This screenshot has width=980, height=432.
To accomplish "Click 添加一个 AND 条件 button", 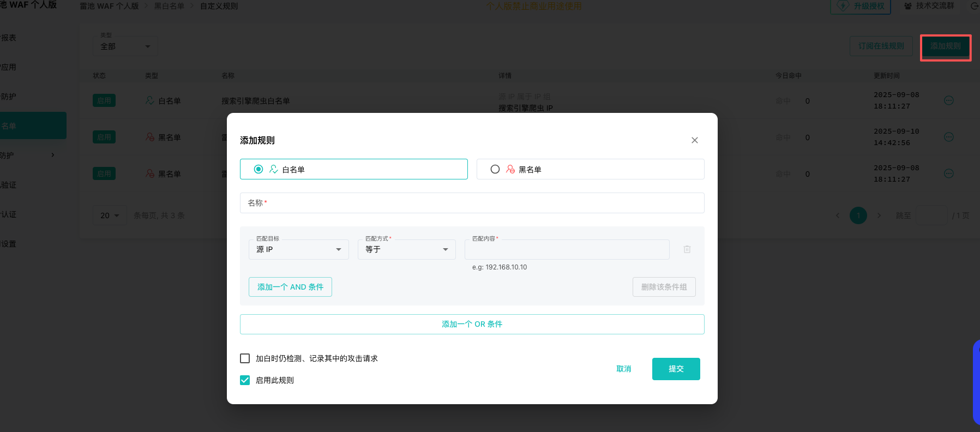I will [x=290, y=287].
